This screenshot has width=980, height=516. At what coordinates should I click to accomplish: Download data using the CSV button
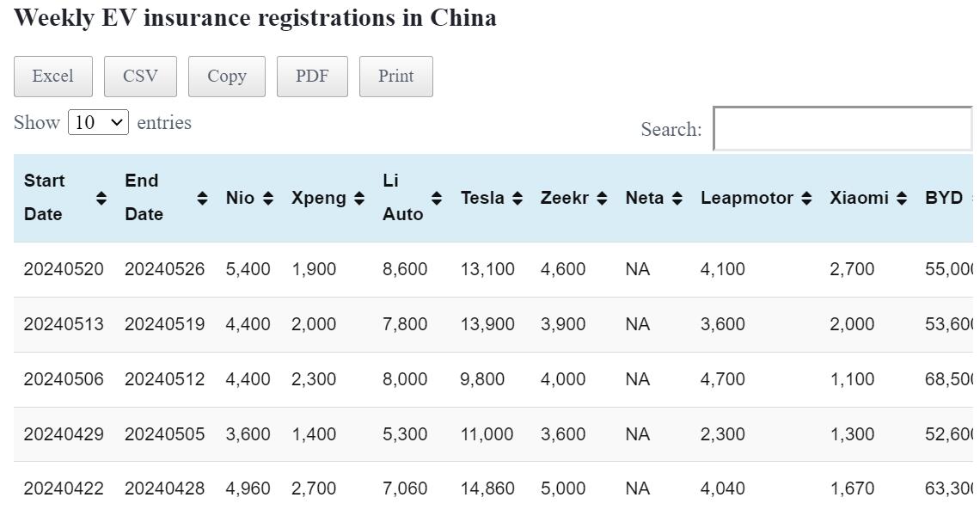point(140,77)
